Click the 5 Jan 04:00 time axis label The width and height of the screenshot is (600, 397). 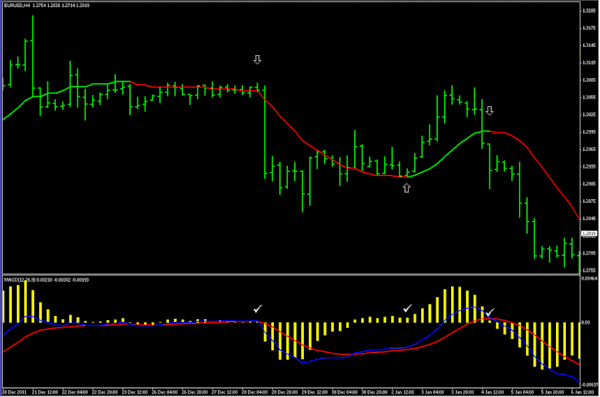[522, 392]
